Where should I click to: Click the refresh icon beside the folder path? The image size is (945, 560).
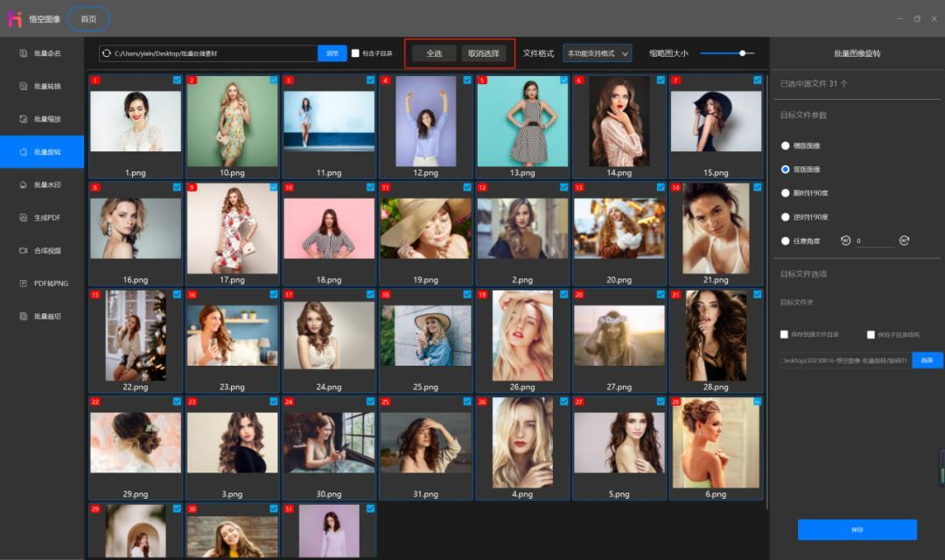click(107, 53)
